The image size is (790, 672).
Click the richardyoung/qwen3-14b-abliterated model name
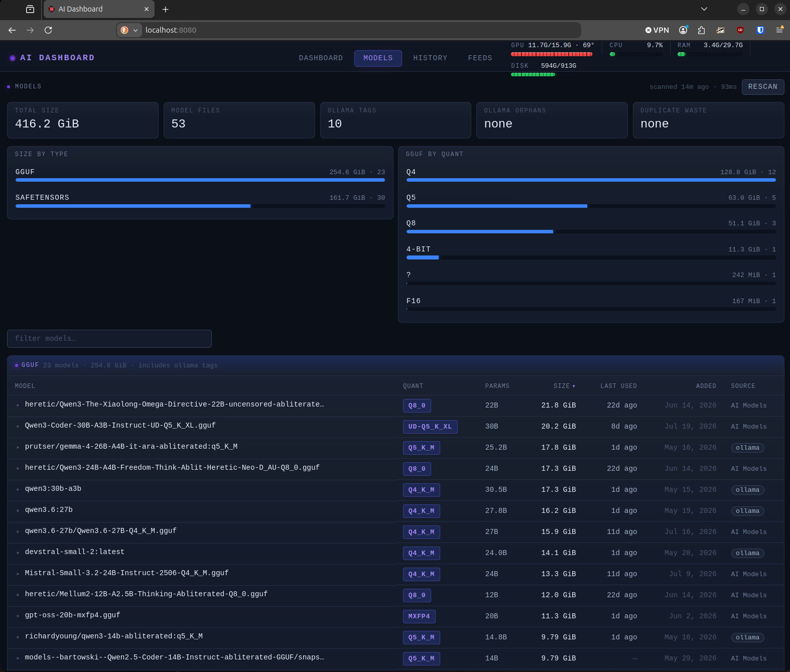pyautogui.click(x=114, y=636)
